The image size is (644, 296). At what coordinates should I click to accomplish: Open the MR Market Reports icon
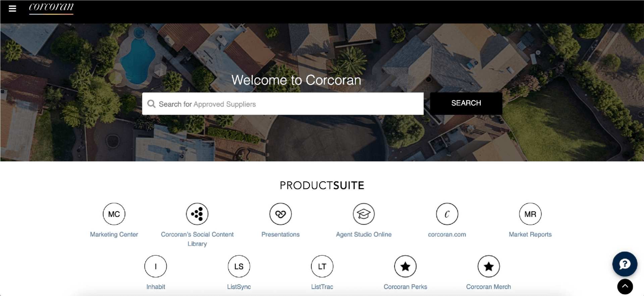tap(530, 214)
